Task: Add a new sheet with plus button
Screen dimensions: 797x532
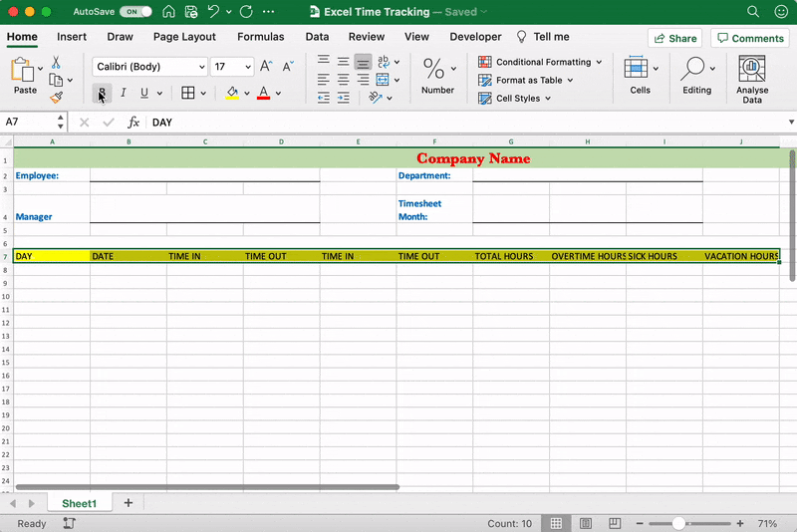Action: tap(128, 503)
